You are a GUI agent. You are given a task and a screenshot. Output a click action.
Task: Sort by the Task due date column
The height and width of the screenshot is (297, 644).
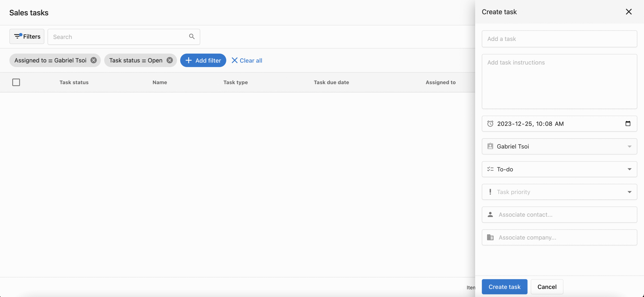click(331, 82)
